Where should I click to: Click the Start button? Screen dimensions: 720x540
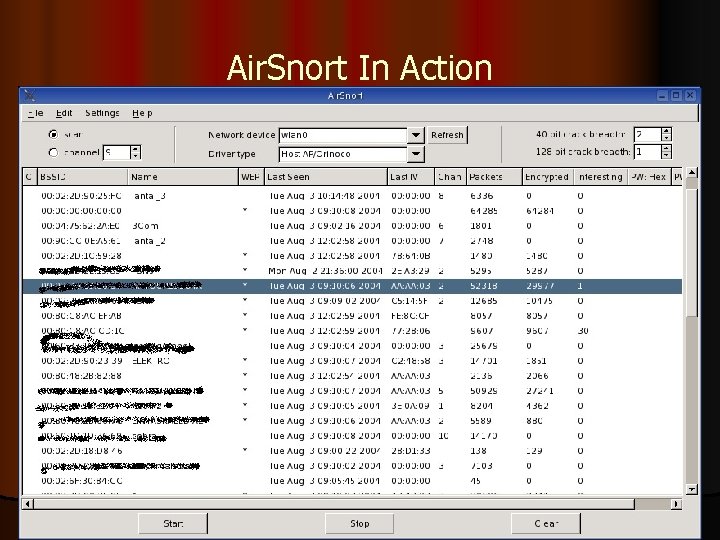173,523
